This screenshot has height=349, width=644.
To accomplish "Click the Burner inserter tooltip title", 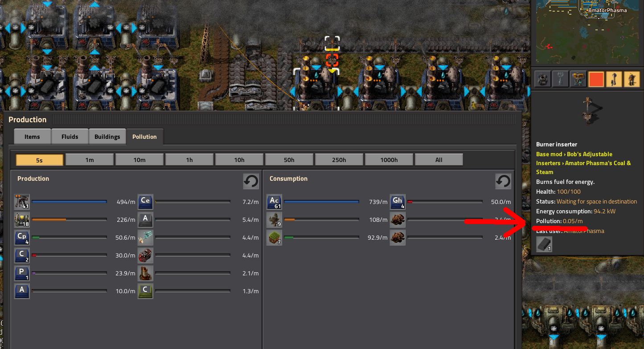I will [557, 144].
